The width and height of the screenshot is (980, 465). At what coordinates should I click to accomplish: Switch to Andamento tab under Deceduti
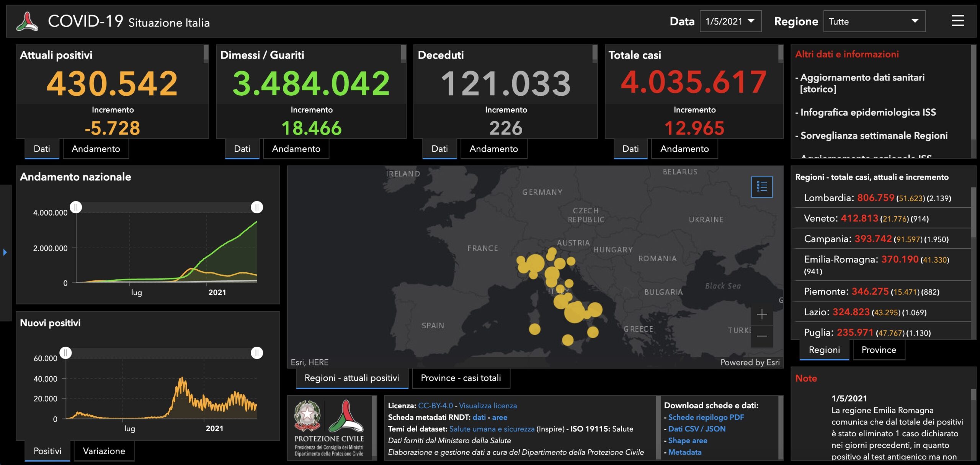[493, 149]
